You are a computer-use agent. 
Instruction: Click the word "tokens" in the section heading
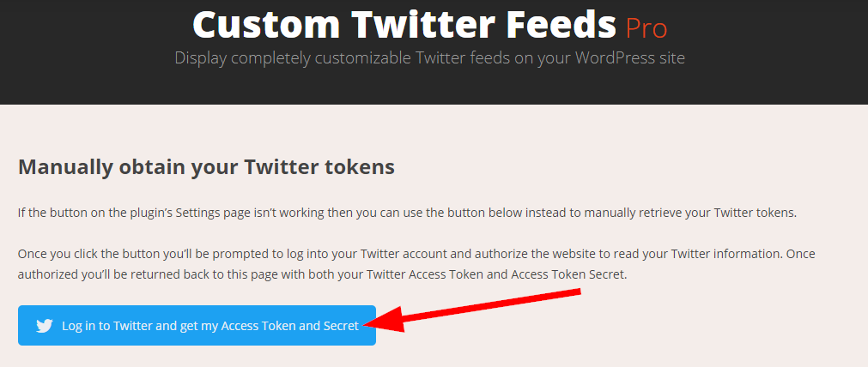361,167
